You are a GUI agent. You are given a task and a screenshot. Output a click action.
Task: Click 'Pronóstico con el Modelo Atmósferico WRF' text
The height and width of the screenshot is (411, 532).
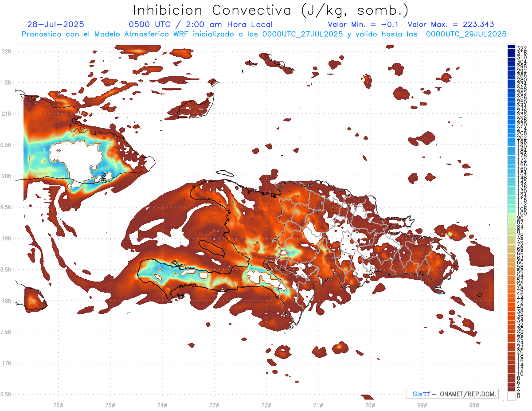point(106,34)
